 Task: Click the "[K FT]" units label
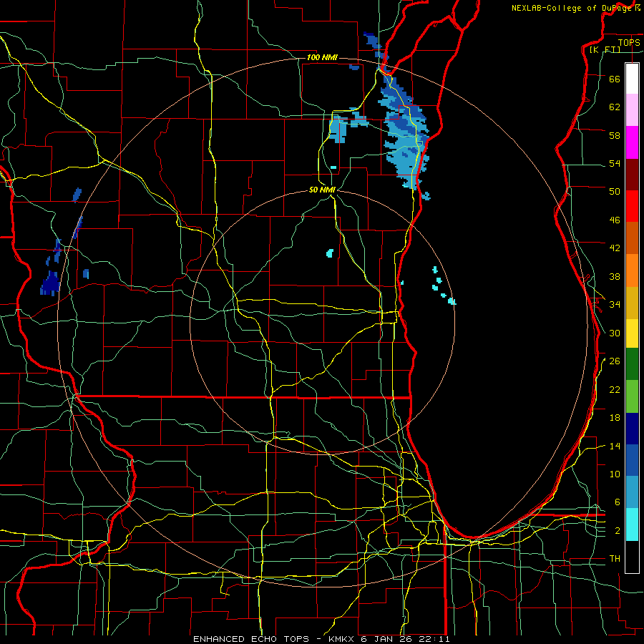(x=605, y=49)
